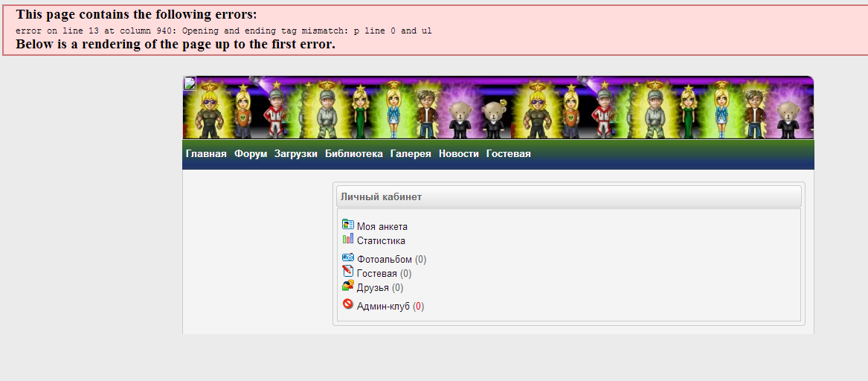Open Гостевая in the top navigation bar
This screenshot has height=381, width=868.
(508, 154)
